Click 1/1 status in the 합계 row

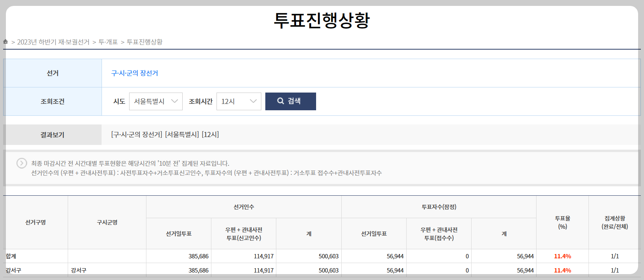615,256
